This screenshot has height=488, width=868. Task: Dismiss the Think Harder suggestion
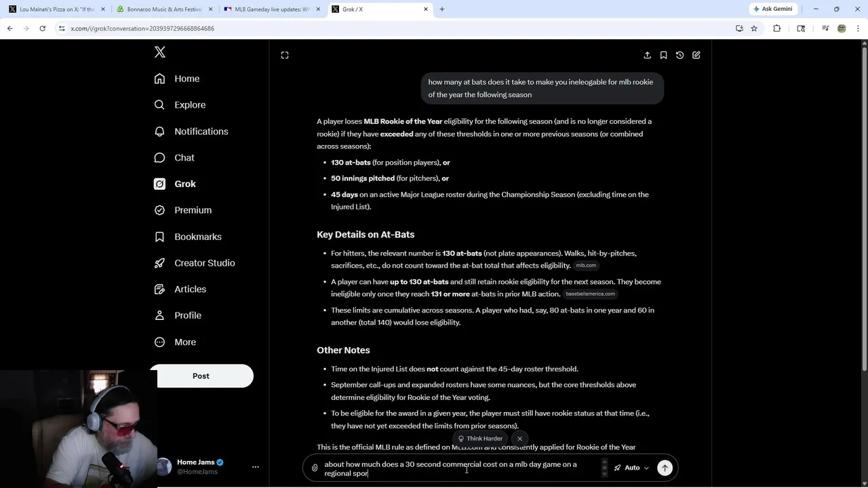pyautogui.click(x=519, y=439)
